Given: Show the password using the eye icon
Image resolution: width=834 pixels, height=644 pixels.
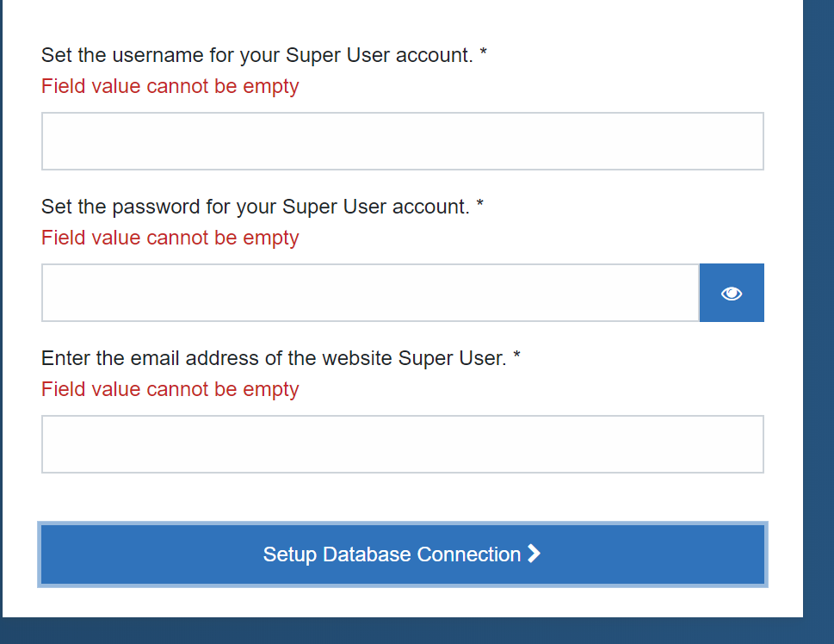Looking at the screenshot, I should (732, 293).
